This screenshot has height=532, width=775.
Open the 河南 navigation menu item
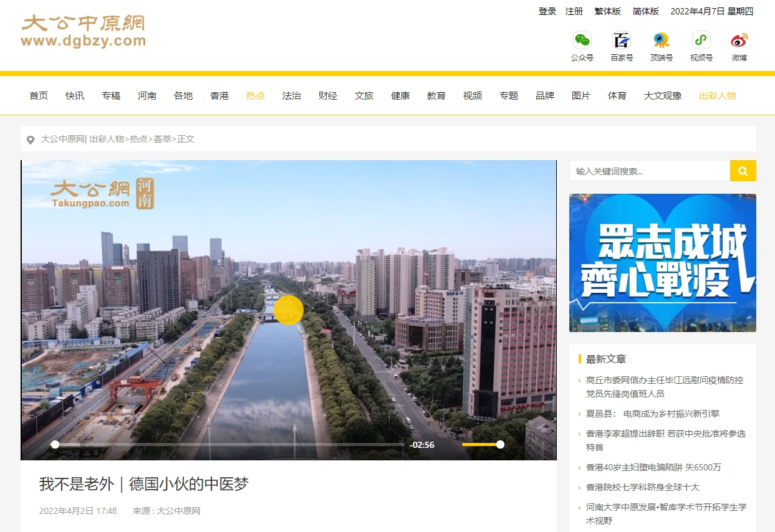click(x=147, y=96)
